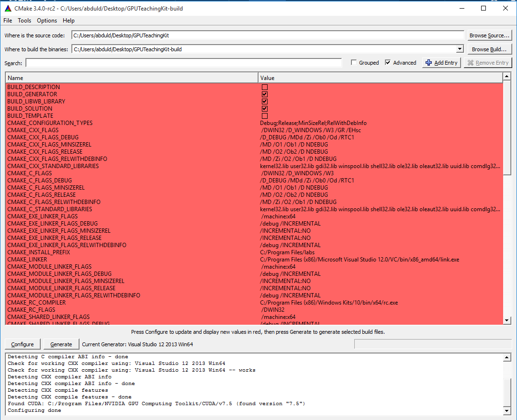Open the Help menu
Screen dimensions: 517x420
[x=68, y=21]
